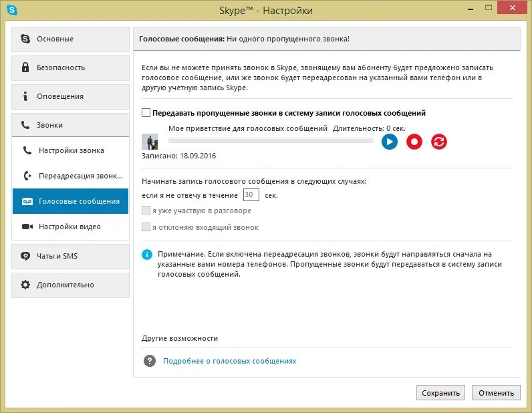Select Голосовые сообщения in sidebar
Screen dimensions: 532x413
(x=70, y=201)
